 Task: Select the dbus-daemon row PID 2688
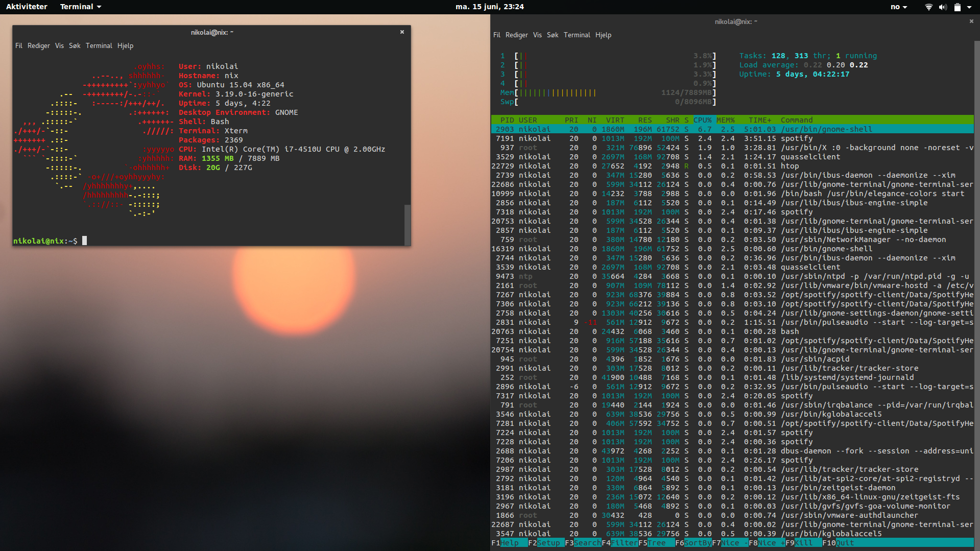(732, 451)
